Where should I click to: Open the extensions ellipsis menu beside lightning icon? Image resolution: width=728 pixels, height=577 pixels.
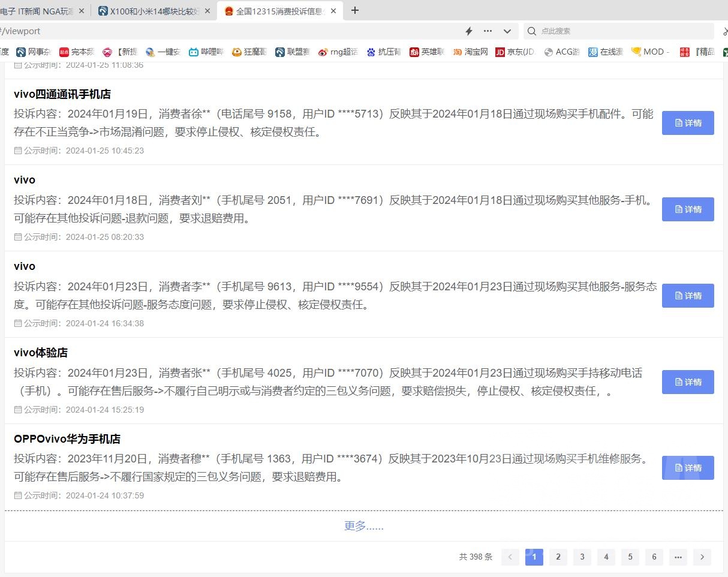pyautogui.click(x=488, y=31)
